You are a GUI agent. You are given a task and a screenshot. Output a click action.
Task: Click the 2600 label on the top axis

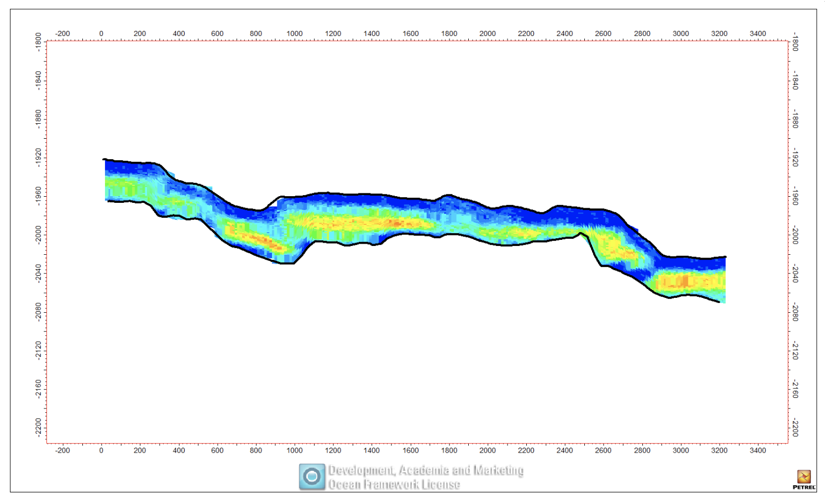603,34
